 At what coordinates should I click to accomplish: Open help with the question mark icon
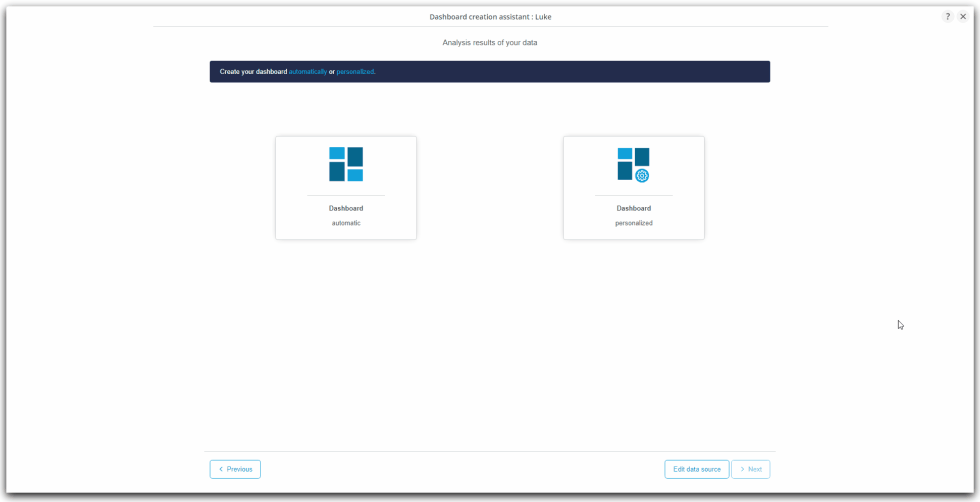948,17
